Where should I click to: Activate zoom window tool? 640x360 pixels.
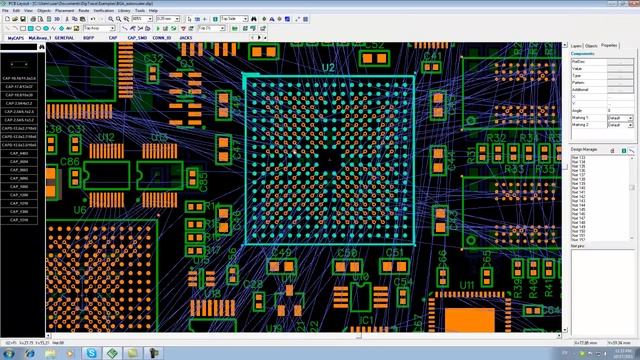(x=127, y=19)
